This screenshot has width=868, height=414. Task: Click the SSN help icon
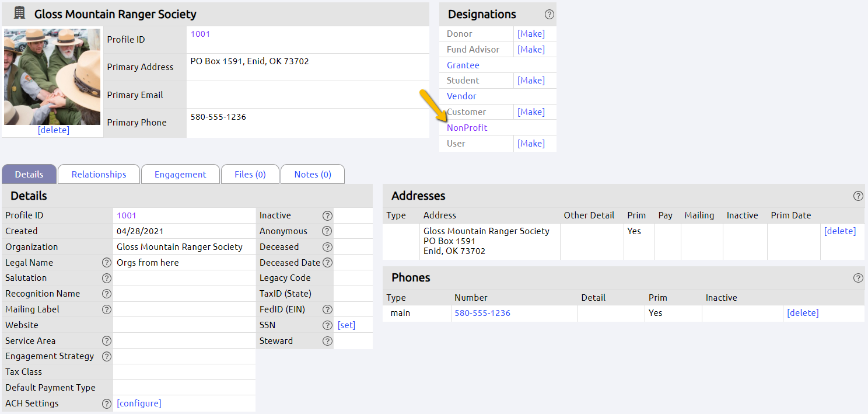click(327, 325)
